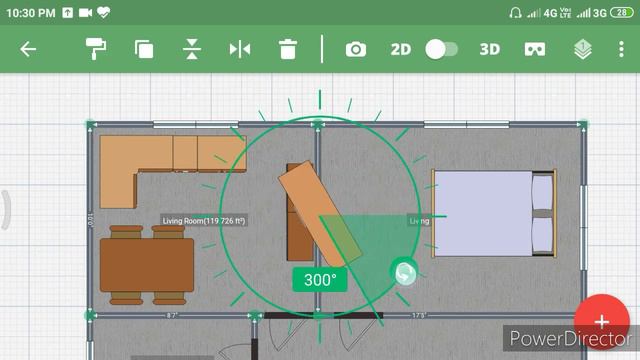The width and height of the screenshot is (640, 360).
Task: Open the three-dot overflow menu
Action: point(621,49)
